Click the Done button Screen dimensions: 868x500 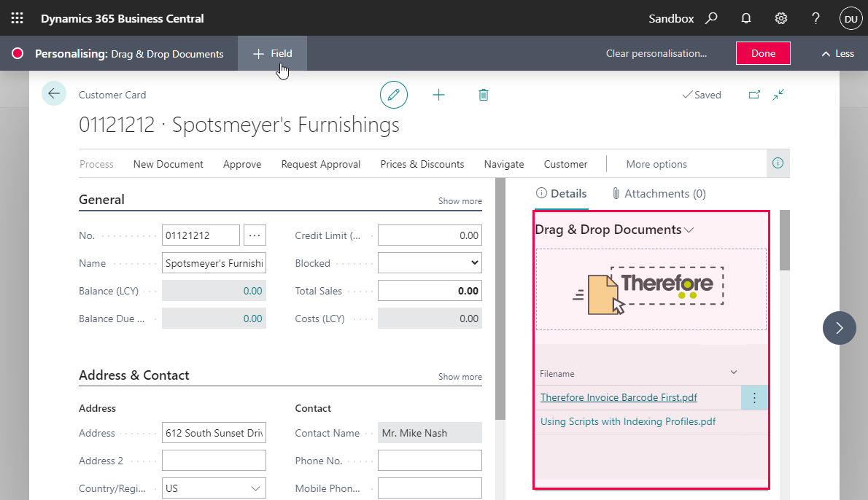(763, 53)
